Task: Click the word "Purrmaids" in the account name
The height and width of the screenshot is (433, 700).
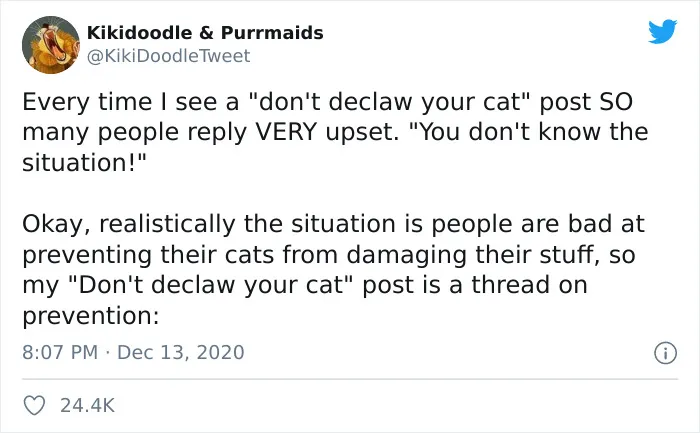Action: (x=272, y=33)
